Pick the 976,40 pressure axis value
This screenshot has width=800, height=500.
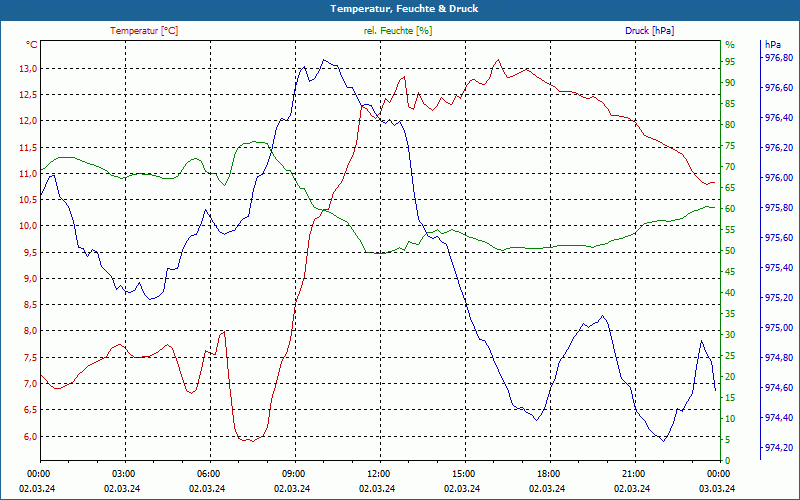779,118
